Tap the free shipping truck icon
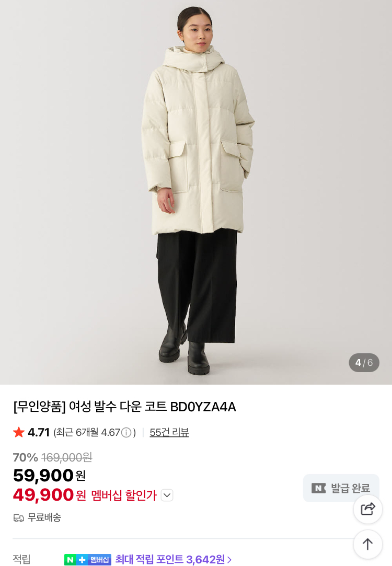The height and width of the screenshot is (566, 392). coord(19,518)
